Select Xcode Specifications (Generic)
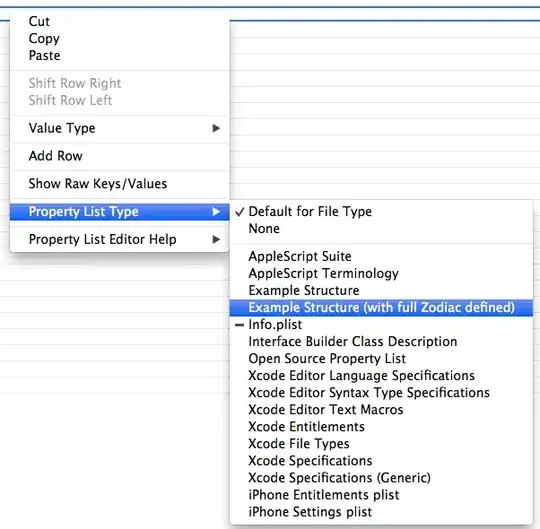Viewport: 540px width, 529px height. click(381, 478)
